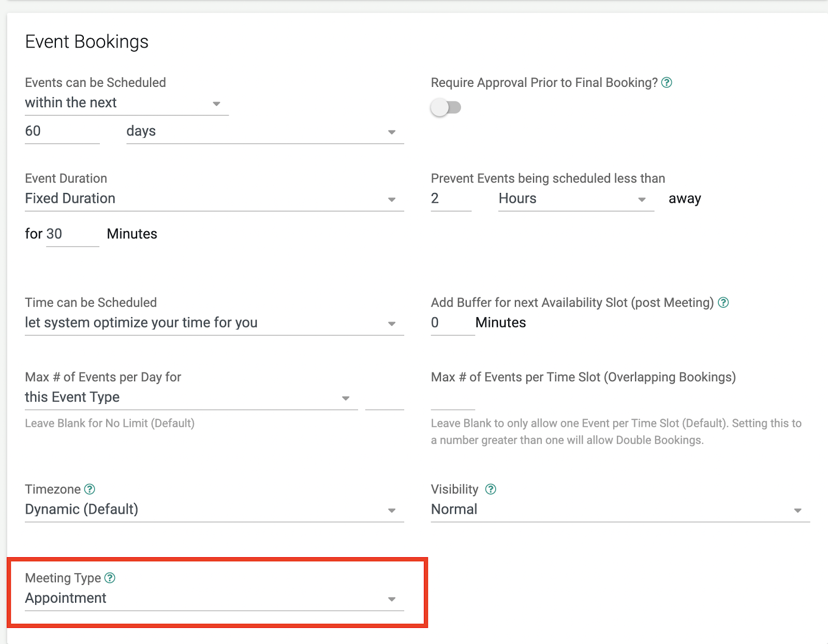Image resolution: width=828 pixels, height=644 pixels.
Task: Click Timezone help question mark icon
Action: click(x=90, y=489)
